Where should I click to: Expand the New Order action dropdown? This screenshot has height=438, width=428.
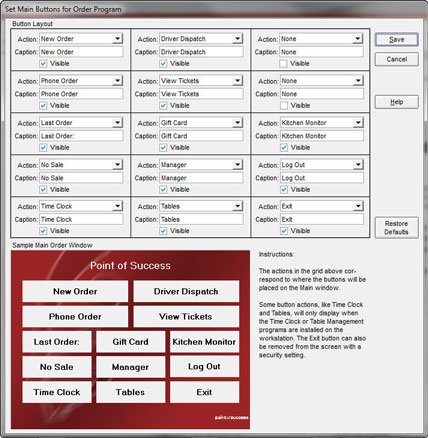click(117, 39)
